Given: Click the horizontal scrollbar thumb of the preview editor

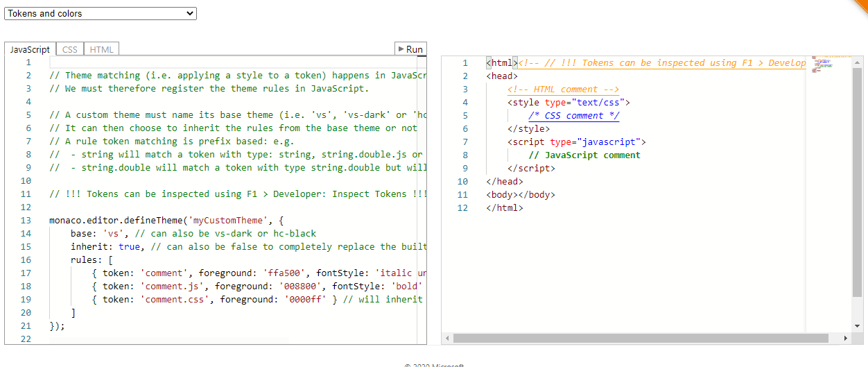Looking at the screenshot, I should (x=641, y=338).
